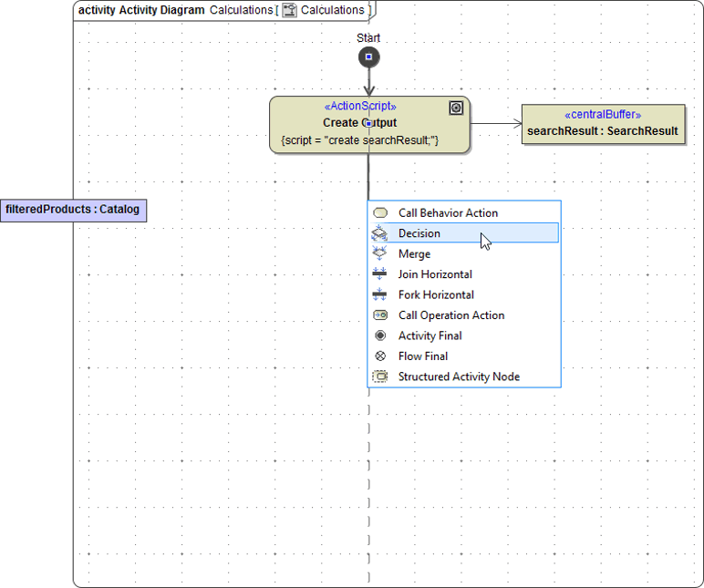The width and height of the screenshot is (704, 588).
Task: Click the Join Horizontal bar icon
Action: (380, 274)
